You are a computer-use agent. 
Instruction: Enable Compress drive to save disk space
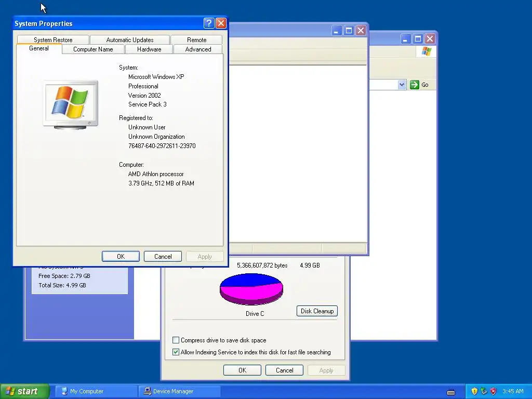[176, 340]
